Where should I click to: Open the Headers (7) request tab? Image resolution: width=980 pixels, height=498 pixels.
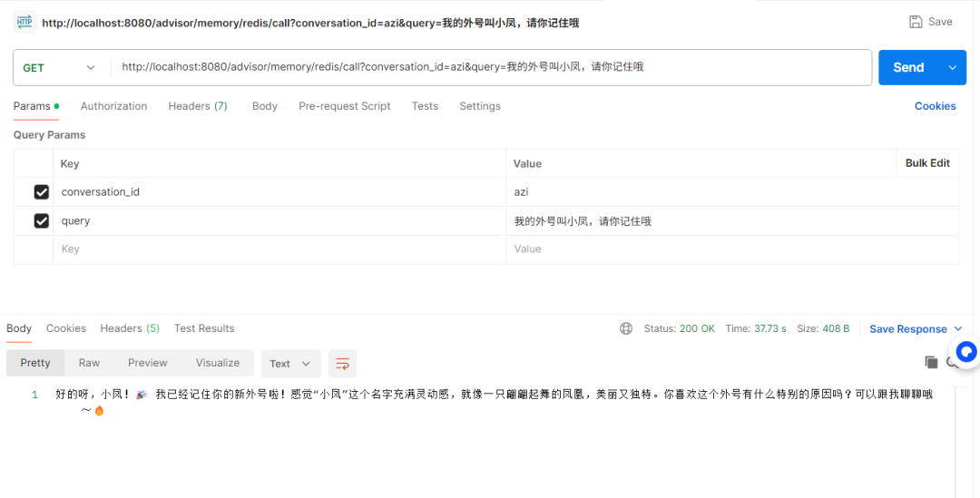(198, 106)
